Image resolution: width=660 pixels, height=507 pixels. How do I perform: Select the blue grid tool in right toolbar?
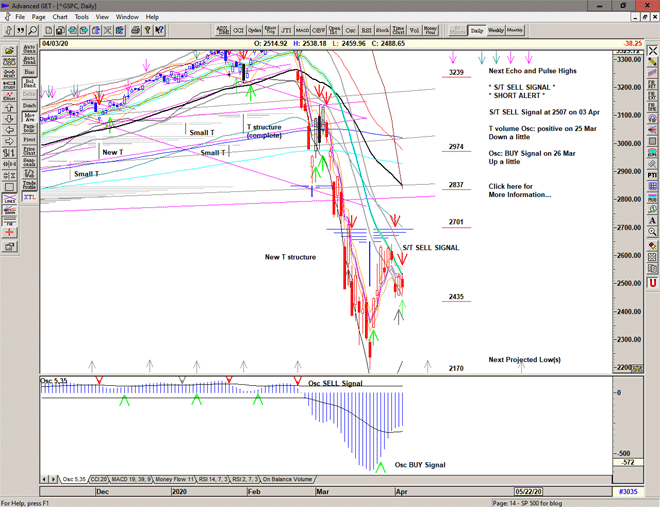pos(652,186)
